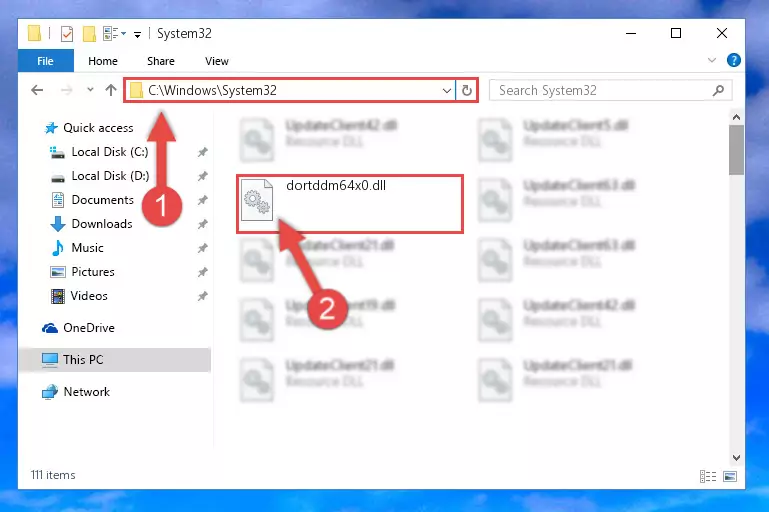Unpin Videos with pin icon
This screenshot has height=512, width=769.
203,296
